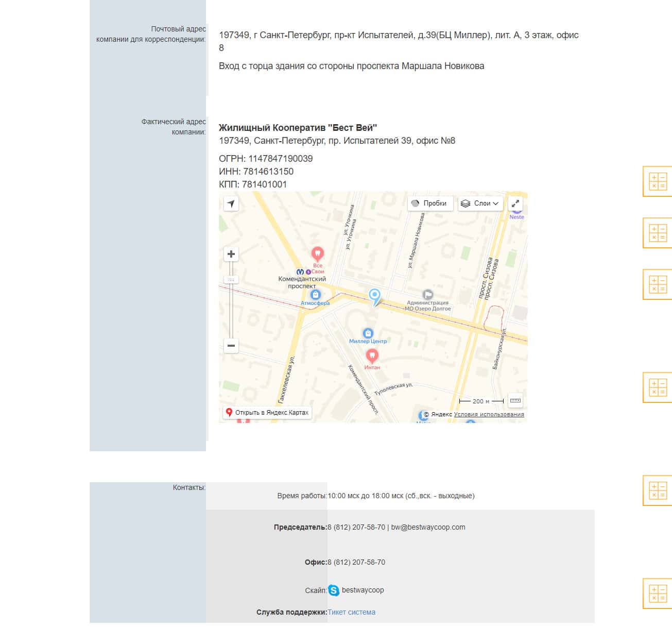Open the map in Яндекс.Карты

pos(267,413)
